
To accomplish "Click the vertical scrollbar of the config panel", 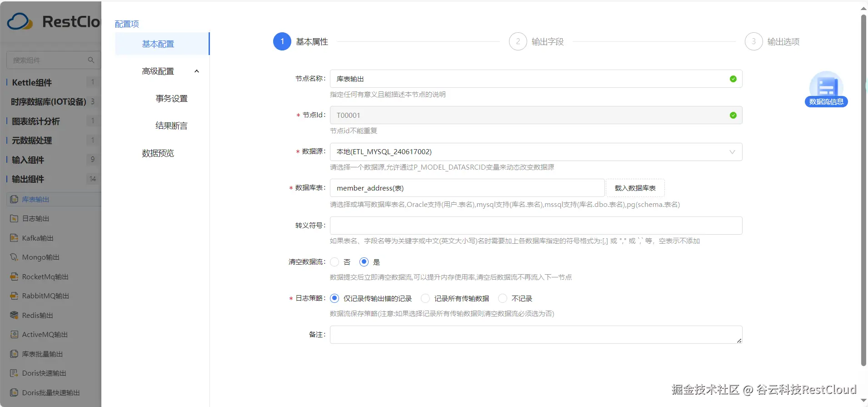I will (863, 190).
